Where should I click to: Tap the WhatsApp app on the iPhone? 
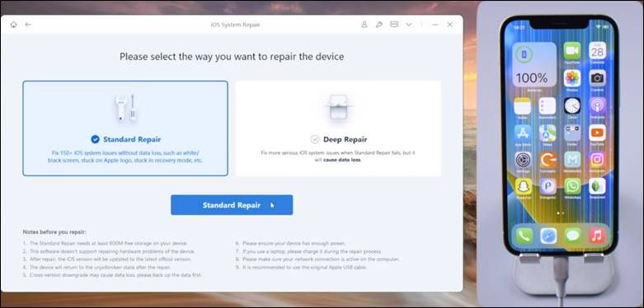coord(572,187)
